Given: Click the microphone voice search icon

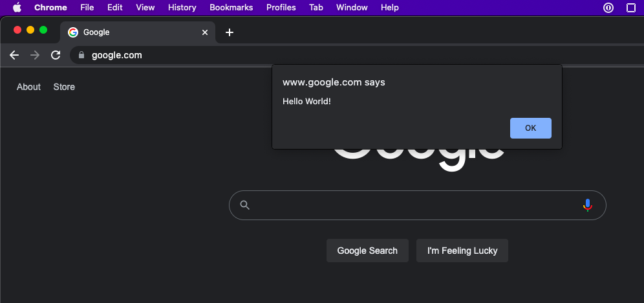Looking at the screenshot, I should (587, 205).
